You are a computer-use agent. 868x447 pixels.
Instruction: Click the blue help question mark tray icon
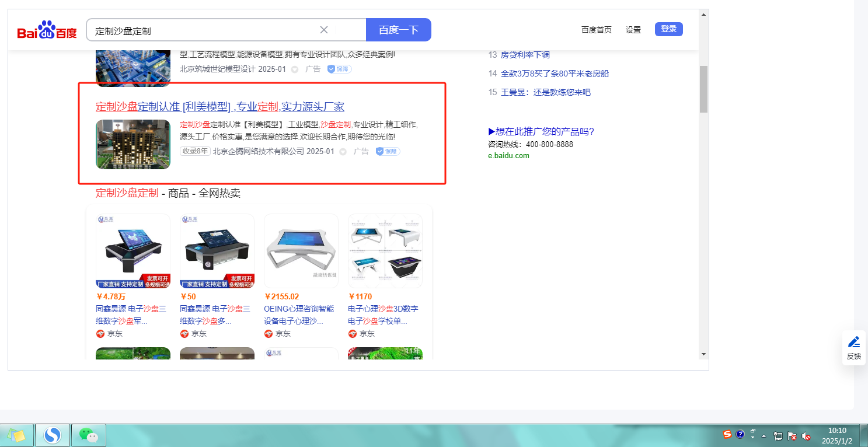coord(740,434)
